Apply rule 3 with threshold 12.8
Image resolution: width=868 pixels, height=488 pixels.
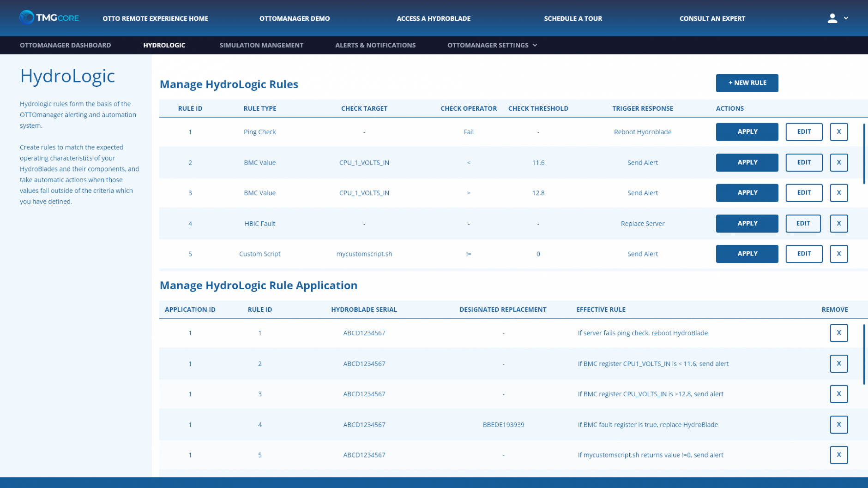click(x=747, y=193)
